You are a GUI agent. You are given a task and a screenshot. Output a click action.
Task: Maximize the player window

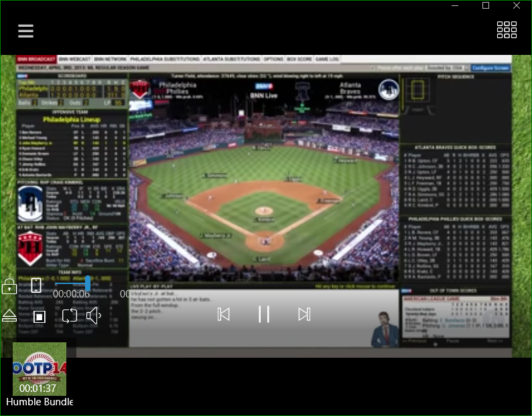pos(486,5)
